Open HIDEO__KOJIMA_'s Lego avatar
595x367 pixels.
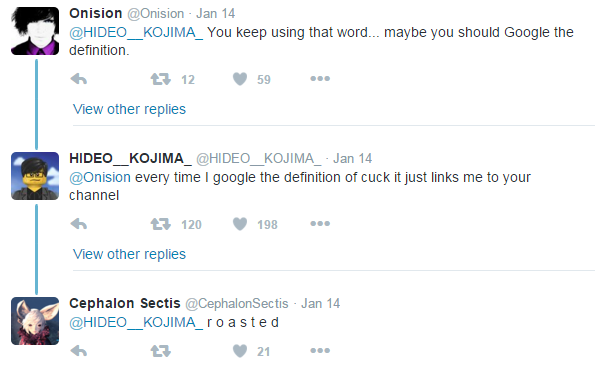pos(35,176)
